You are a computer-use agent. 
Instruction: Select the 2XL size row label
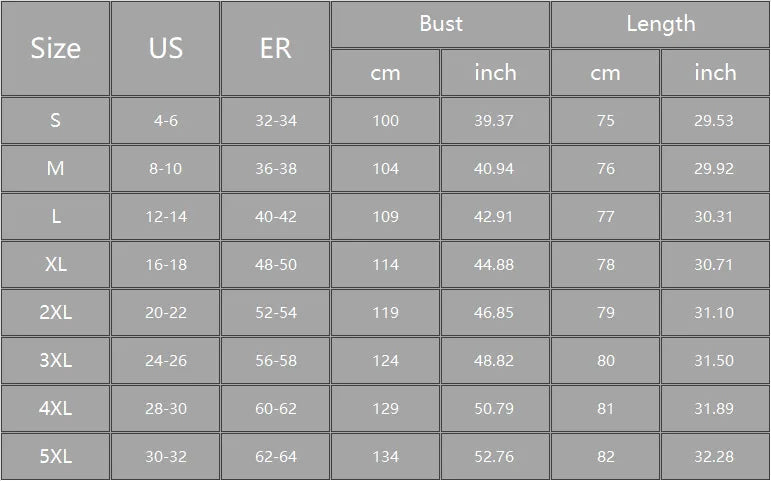pyautogui.click(x=56, y=313)
